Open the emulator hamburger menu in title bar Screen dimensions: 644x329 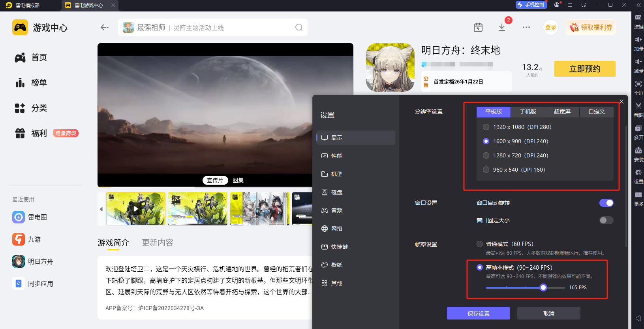(x=570, y=5)
